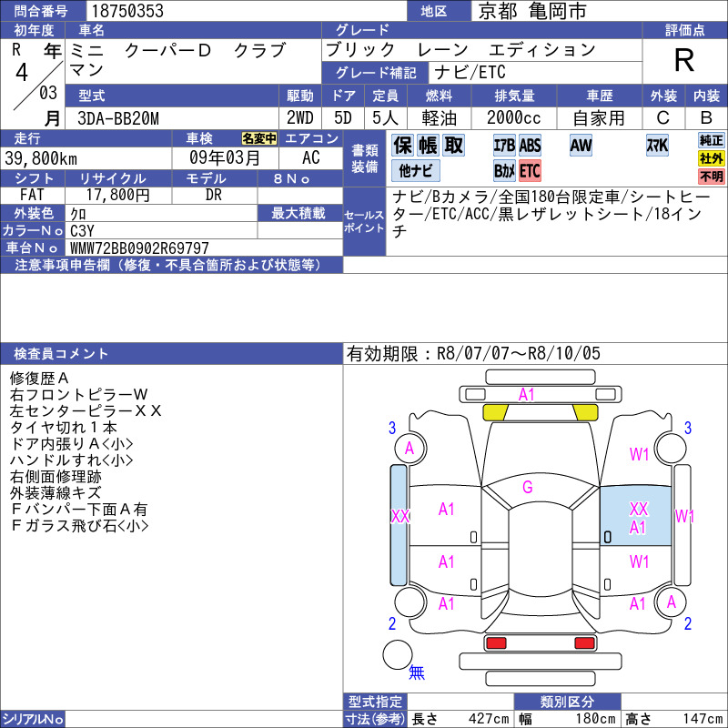728x728 pixels.
Task: Toggle the 純正 tag
Action: (x=712, y=140)
